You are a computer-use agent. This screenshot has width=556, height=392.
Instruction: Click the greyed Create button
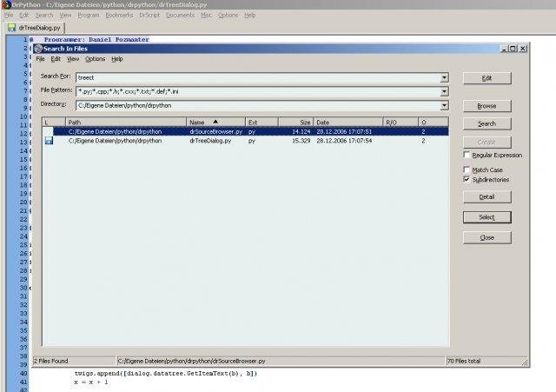(486, 142)
